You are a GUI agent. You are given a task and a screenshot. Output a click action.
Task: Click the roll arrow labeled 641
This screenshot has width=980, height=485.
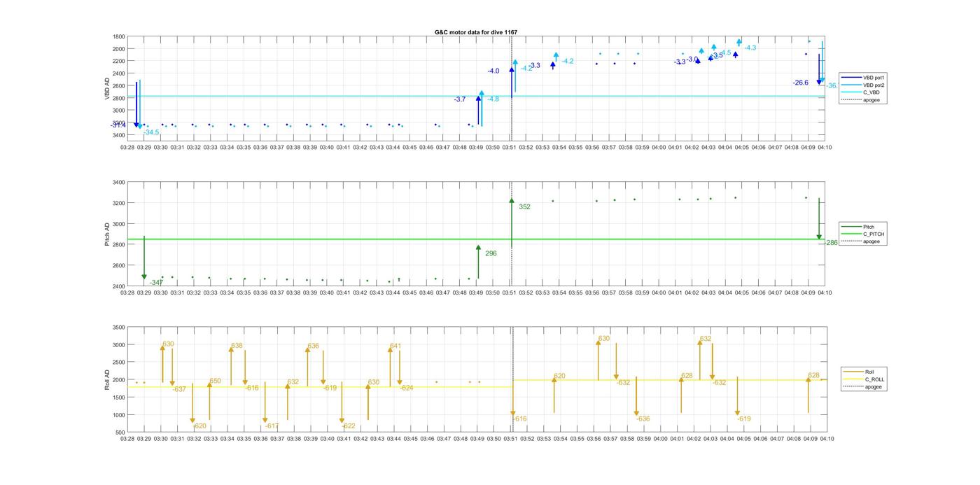(390, 367)
